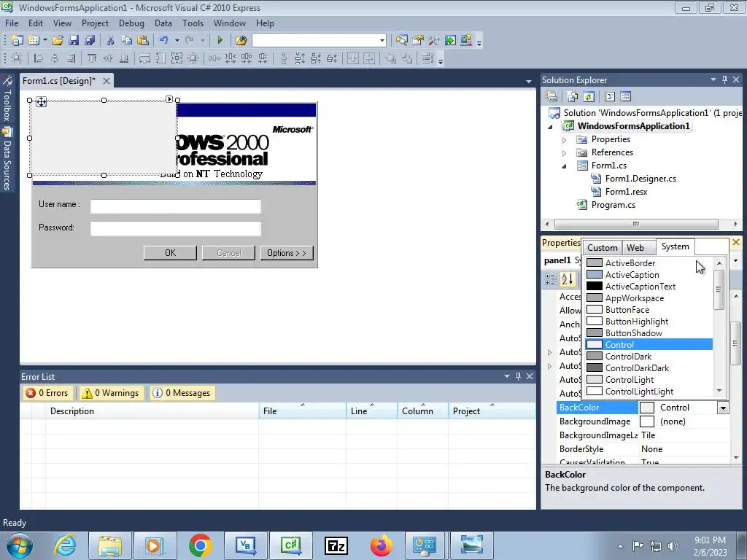Click the OK button on the form
The height and width of the screenshot is (560, 747).
click(x=170, y=253)
